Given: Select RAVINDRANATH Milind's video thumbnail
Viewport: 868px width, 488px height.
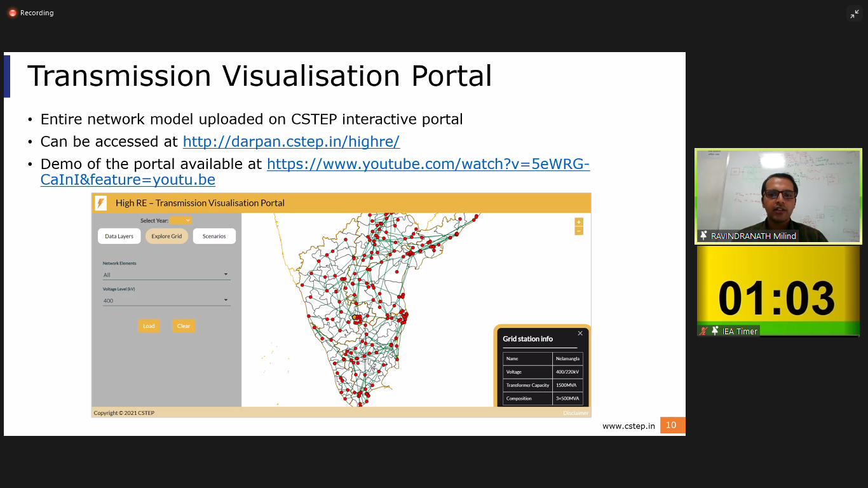Looking at the screenshot, I should (x=778, y=191).
